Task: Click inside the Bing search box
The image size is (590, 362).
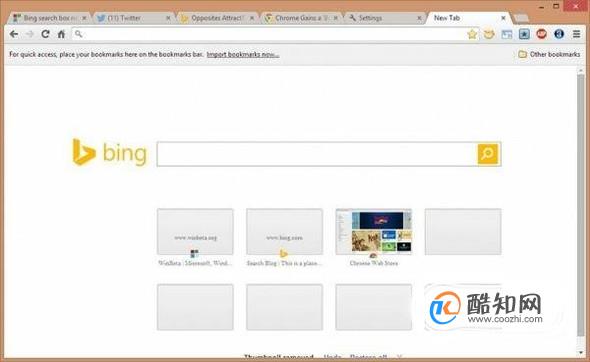Action: 317,154
